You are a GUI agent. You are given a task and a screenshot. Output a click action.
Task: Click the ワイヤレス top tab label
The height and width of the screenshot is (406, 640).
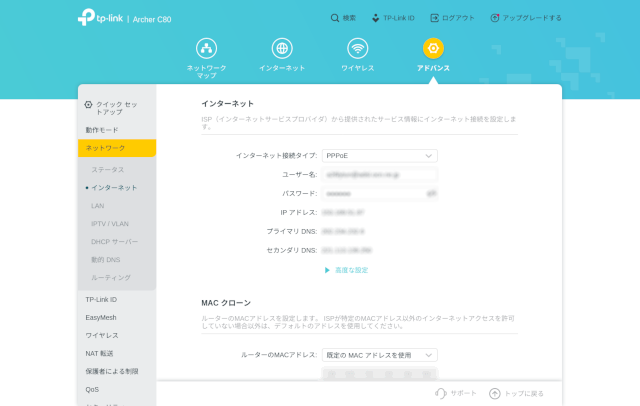pyautogui.click(x=358, y=68)
